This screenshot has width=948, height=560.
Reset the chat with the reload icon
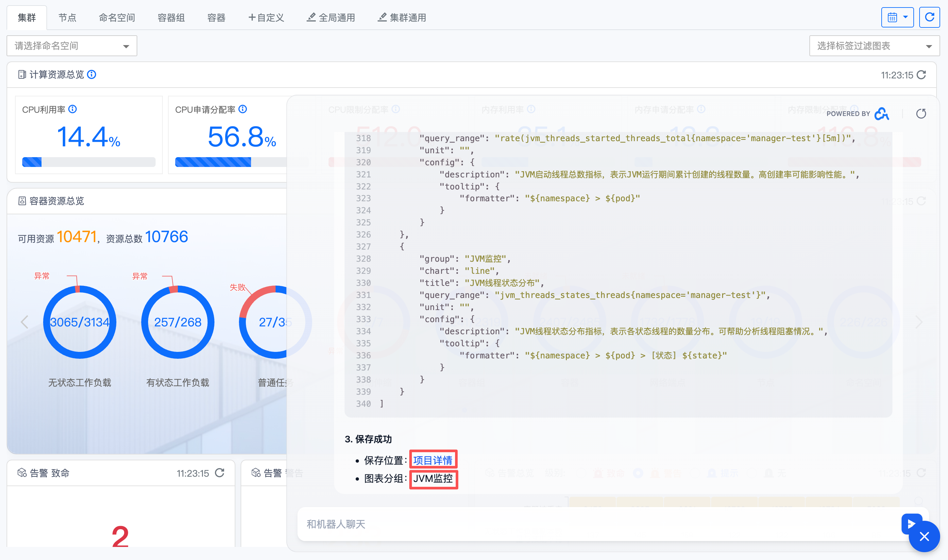click(x=921, y=114)
